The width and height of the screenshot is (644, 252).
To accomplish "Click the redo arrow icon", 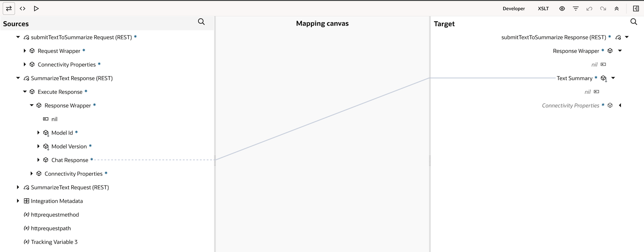I will click(x=603, y=9).
